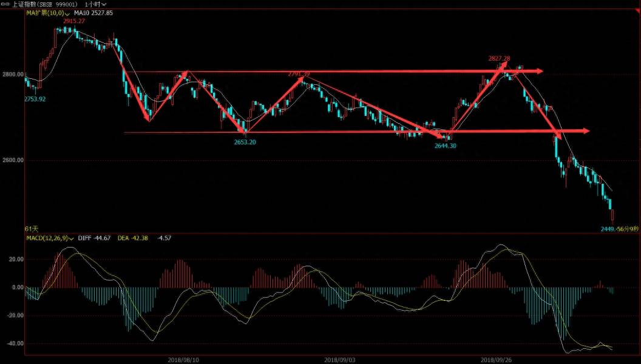Click the link icon beside 上证指数 title
The image size is (641, 364).
tap(5, 4)
